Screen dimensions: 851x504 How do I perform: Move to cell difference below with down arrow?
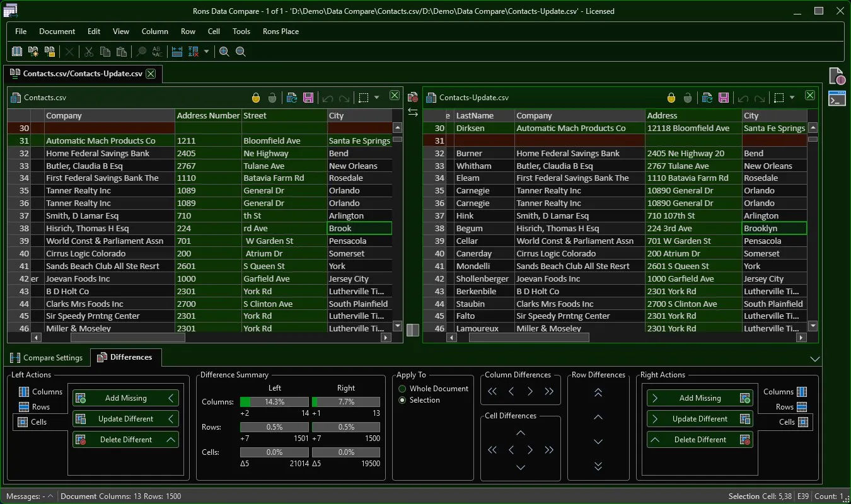(x=521, y=467)
